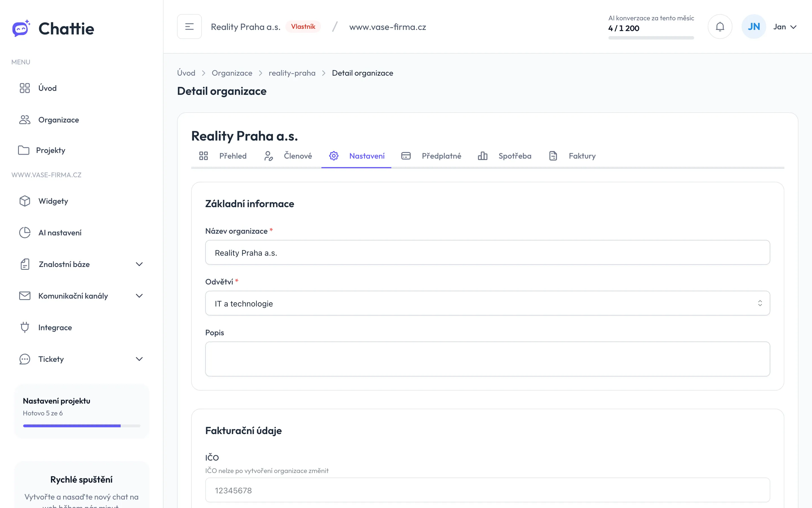Click the Projekty folder icon
This screenshot has width=812, height=508.
point(23,150)
